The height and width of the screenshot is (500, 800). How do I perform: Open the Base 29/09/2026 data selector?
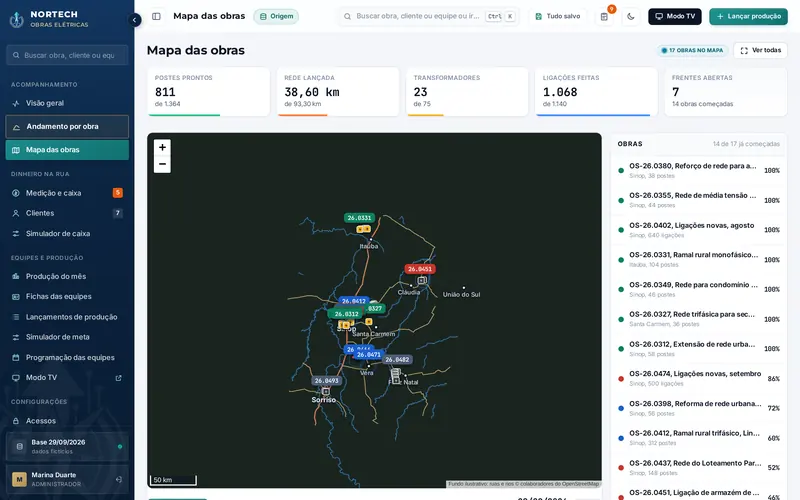click(x=67, y=446)
